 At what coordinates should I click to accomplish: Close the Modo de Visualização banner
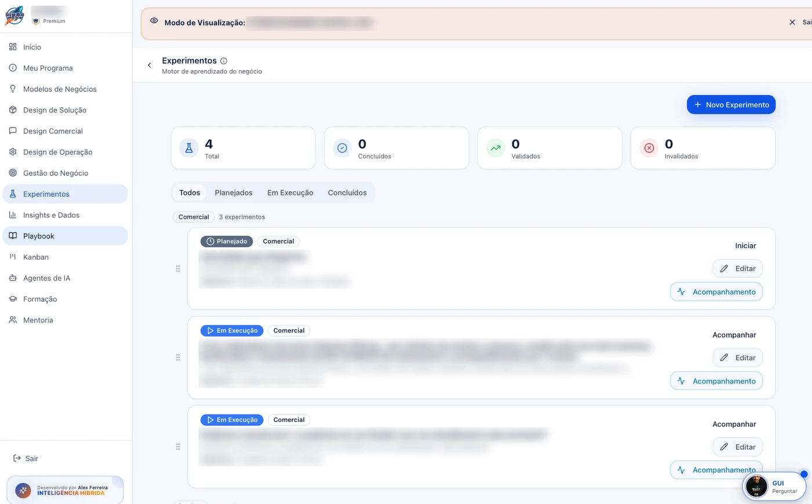point(792,23)
